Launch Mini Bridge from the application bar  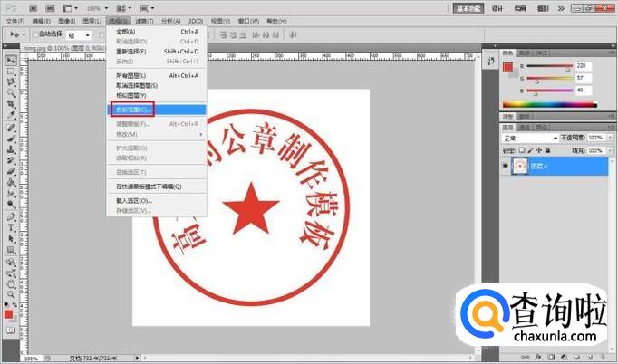click(50, 8)
